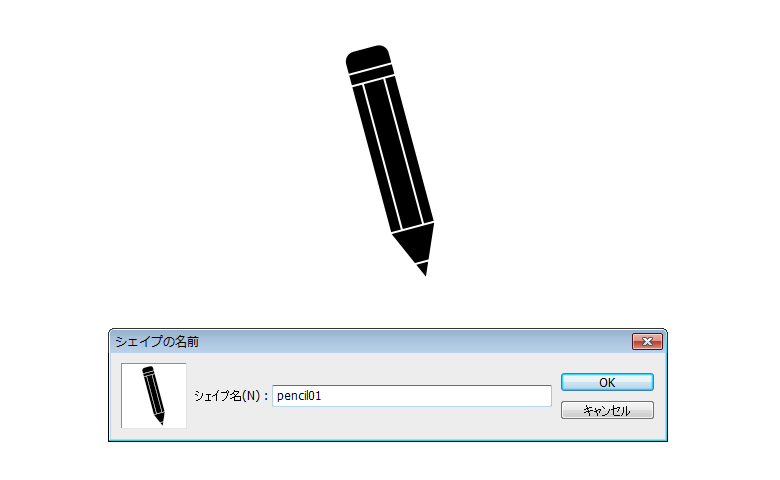Click empty space after pencil01 in the field
This screenshot has width=780, height=480.
(435, 396)
